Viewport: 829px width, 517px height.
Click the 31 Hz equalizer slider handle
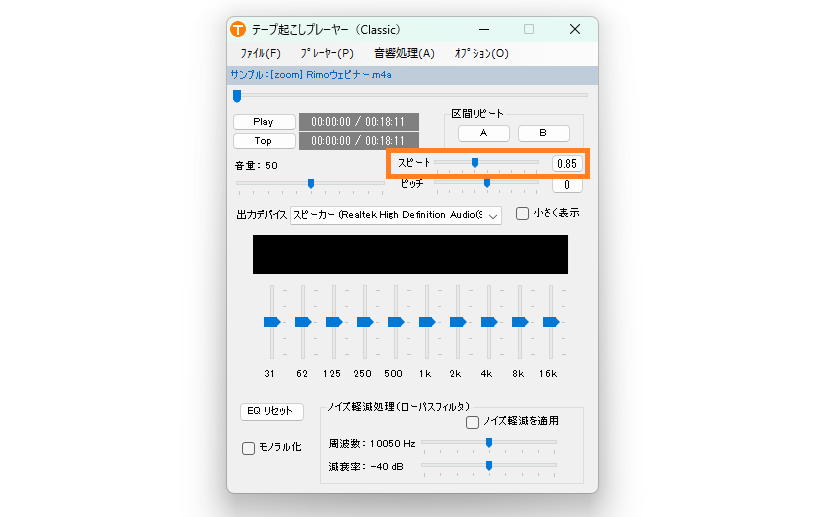[271, 322]
